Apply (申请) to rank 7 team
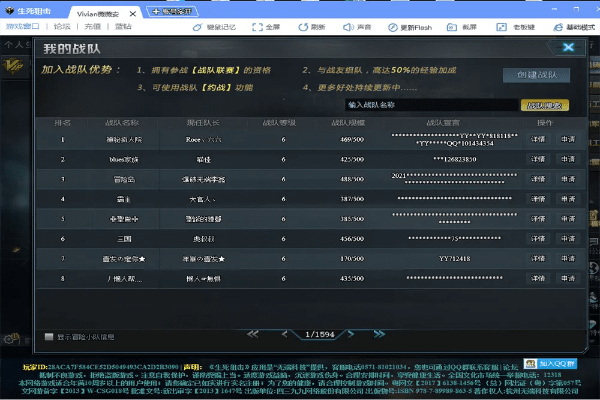 [568, 259]
